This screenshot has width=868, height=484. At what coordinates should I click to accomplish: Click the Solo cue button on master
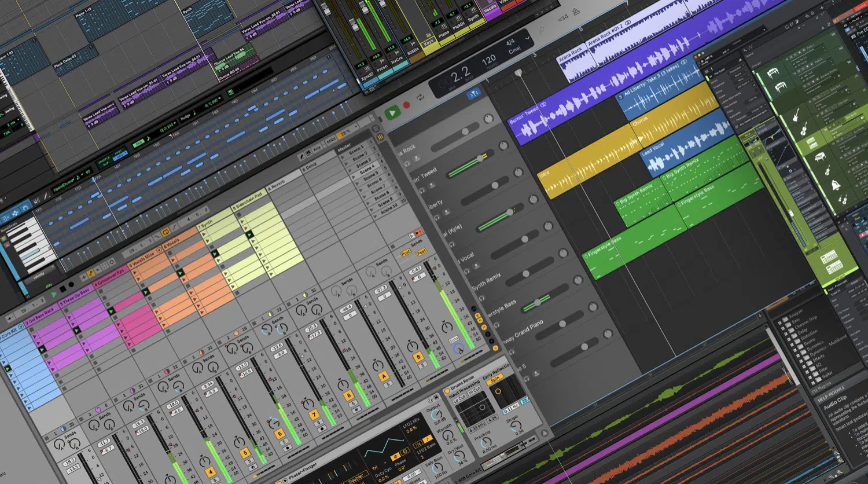click(x=454, y=340)
